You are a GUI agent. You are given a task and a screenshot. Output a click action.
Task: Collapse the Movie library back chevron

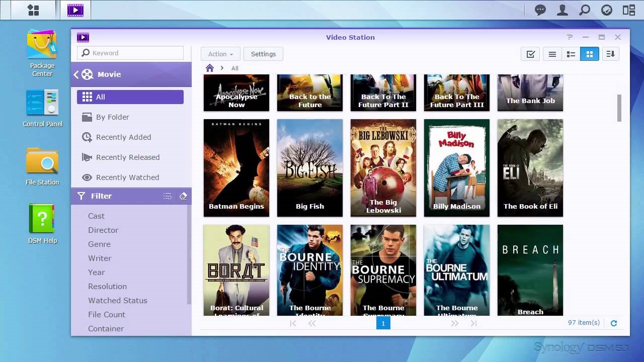coord(76,74)
